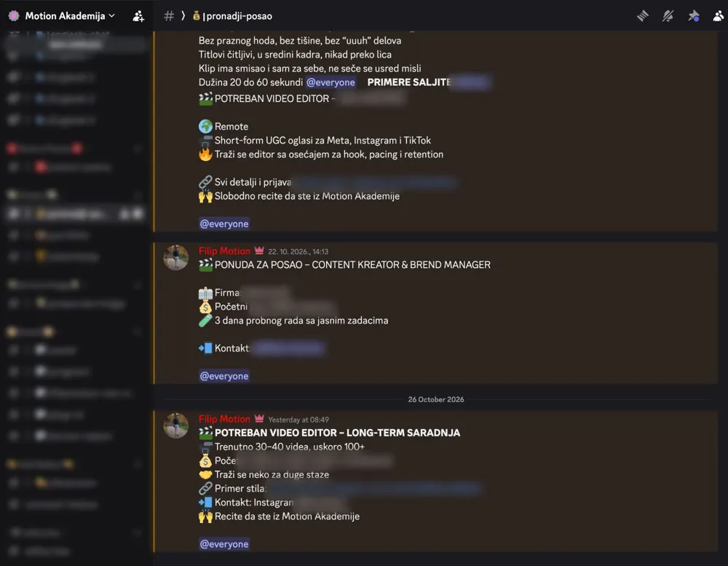This screenshot has height=566, width=728.
Task: Click @everyone in the PONUDA ZA POSAO message
Action: pos(224,376)
